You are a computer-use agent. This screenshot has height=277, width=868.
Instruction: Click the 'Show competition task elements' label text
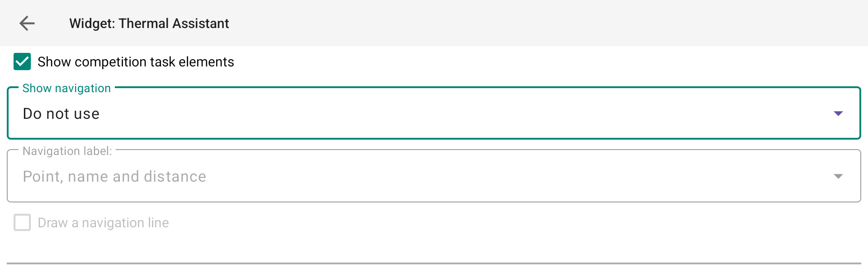click(x=136, y=62)
